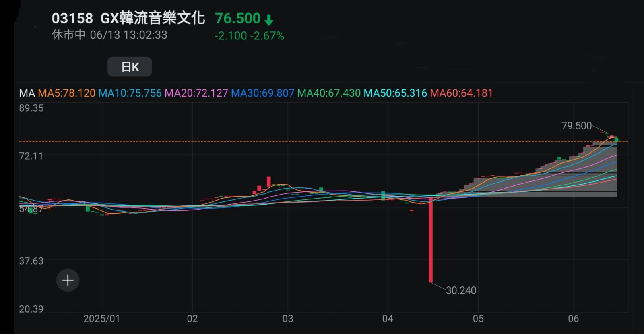Select MA60:64.181 indicator value
644x334 pixels.
coord(461,93)
